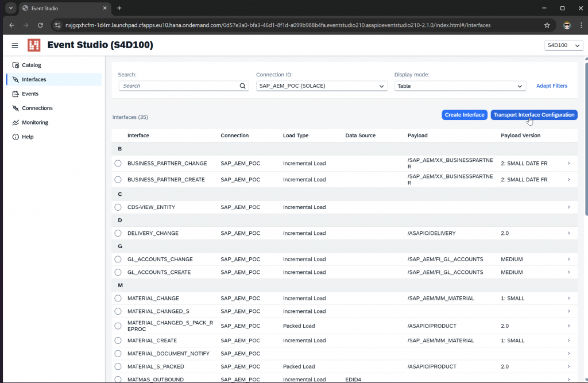The image size is (588, 383).
Task: Click the search magnifier icon
Action: 243,86
